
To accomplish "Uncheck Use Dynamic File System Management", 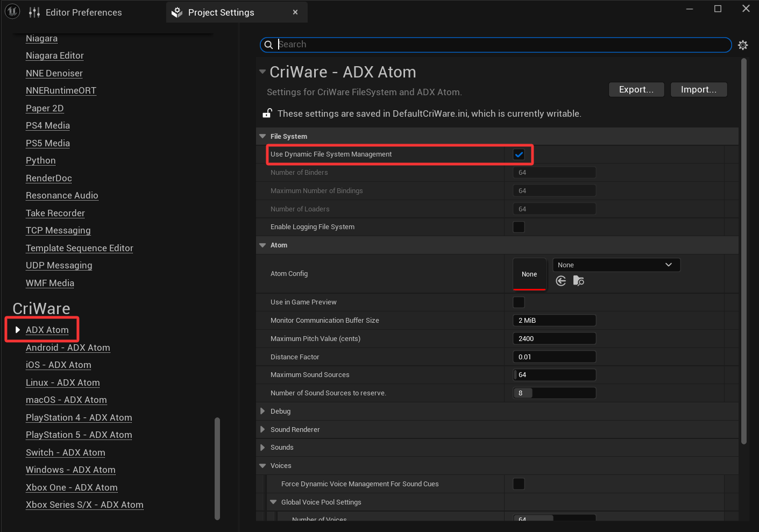I will (519, 154).
